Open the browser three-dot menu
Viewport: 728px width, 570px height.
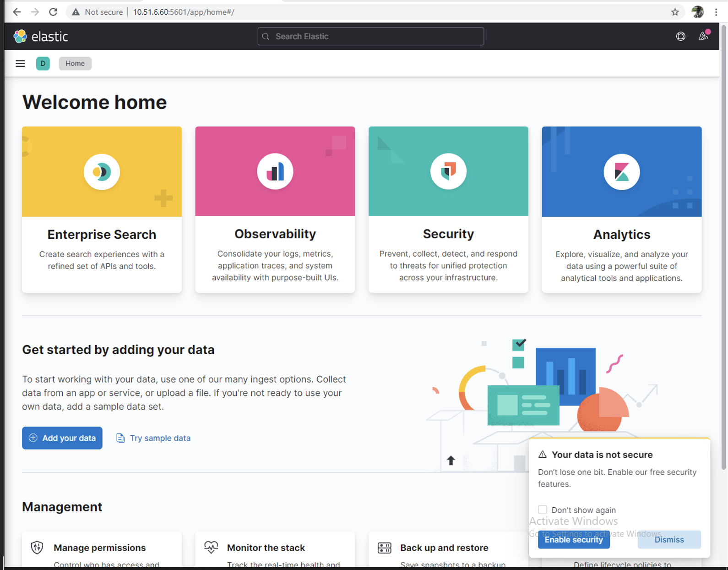pyautogui.click(x=716, y=12)
